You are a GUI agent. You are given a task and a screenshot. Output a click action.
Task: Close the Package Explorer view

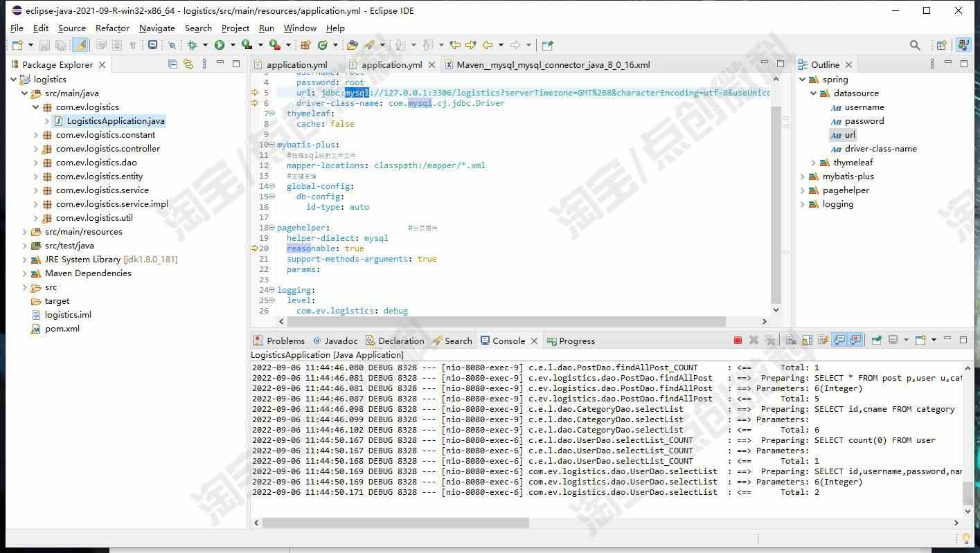pos(102,64)
